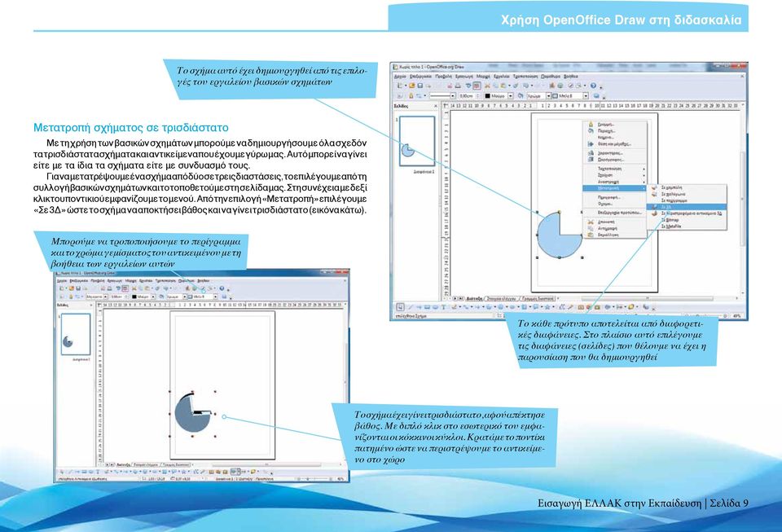Open Μορφή menu in upper Draw window

pos(483,77)
